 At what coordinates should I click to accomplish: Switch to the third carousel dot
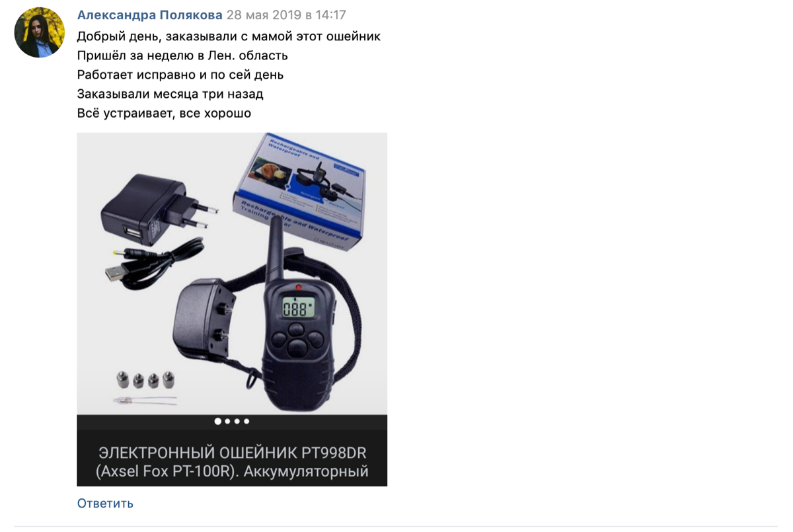237,421
